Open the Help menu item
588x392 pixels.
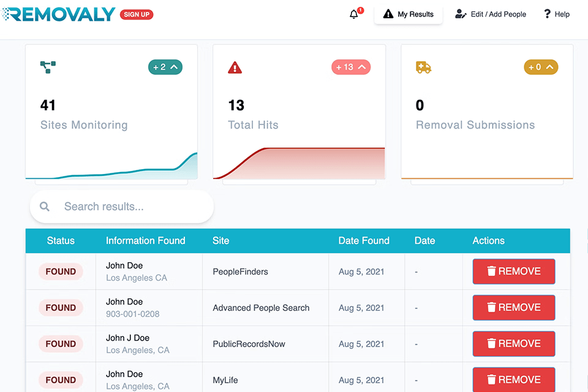click(557, 14)
